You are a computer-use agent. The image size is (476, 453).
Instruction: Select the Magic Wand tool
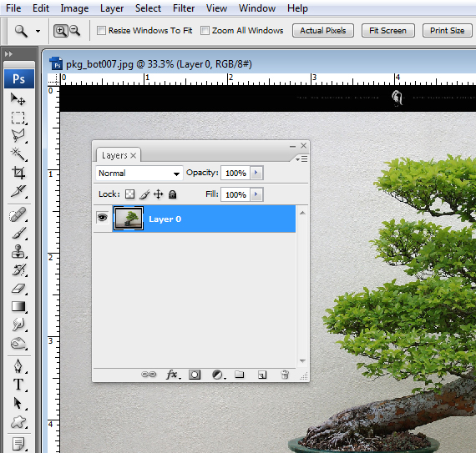(x=18, y=154)
